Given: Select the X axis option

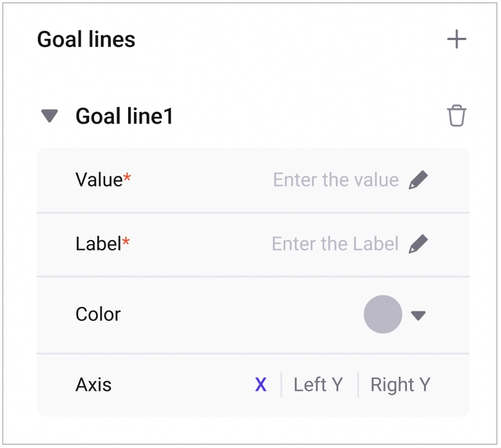Looking at the screenshot, I should click(261, 385).
